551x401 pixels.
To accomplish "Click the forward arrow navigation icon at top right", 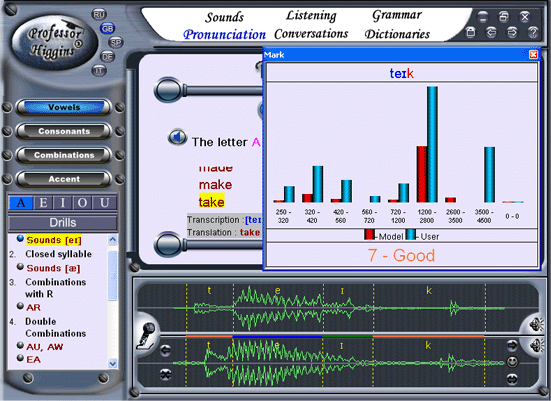I will (512, 32).
